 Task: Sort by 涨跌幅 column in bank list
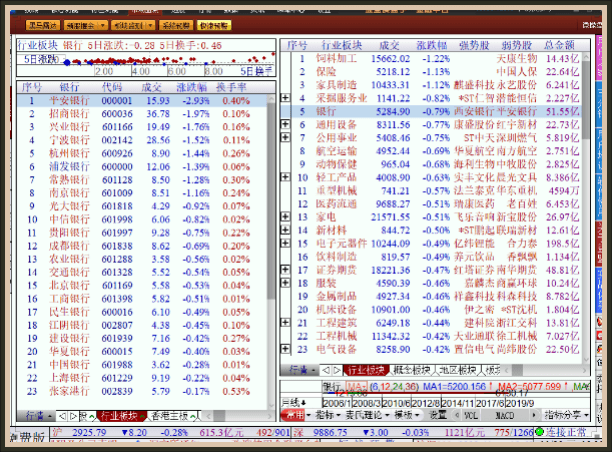coord(192,87)
